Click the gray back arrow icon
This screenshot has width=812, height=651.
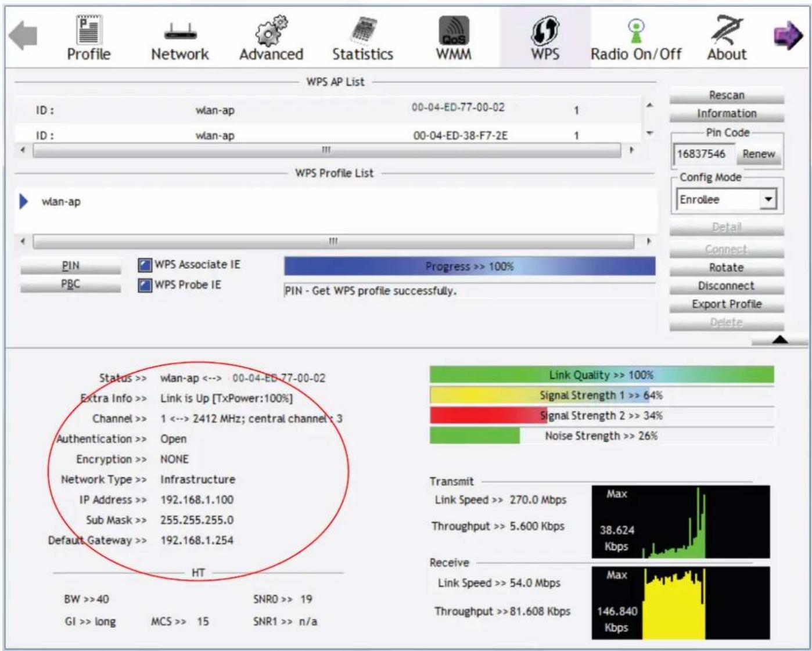(23, 35)
